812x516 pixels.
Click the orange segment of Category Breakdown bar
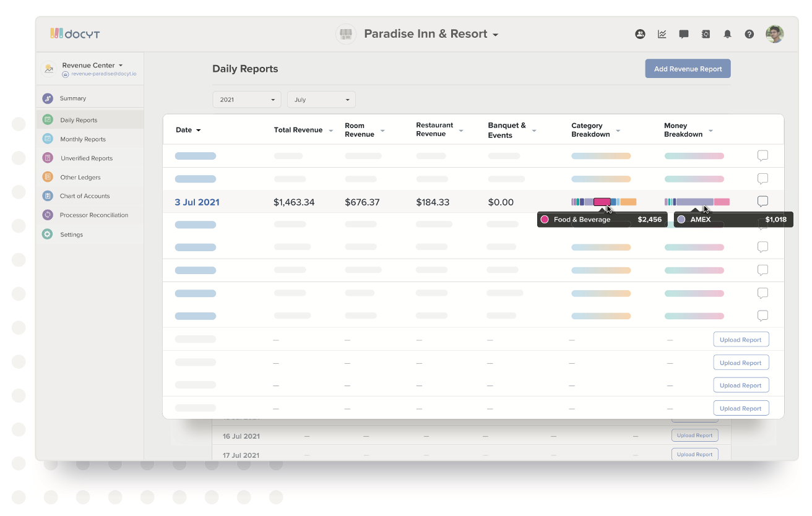tap(628, 202)
